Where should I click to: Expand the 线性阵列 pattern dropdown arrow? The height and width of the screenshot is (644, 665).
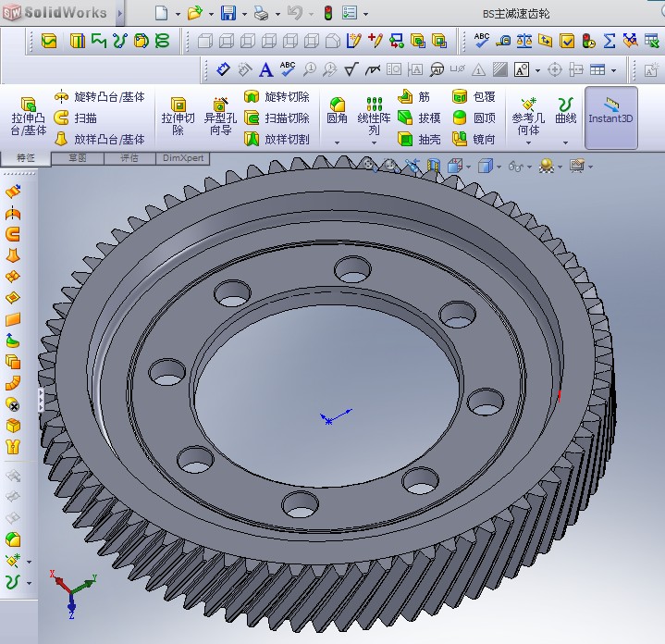(x=374, y=143)
